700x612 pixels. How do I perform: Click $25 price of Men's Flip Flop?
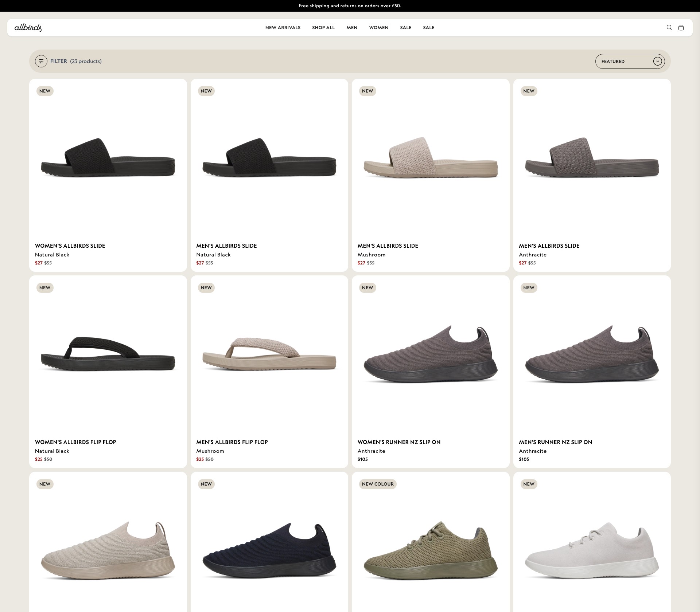200,459
